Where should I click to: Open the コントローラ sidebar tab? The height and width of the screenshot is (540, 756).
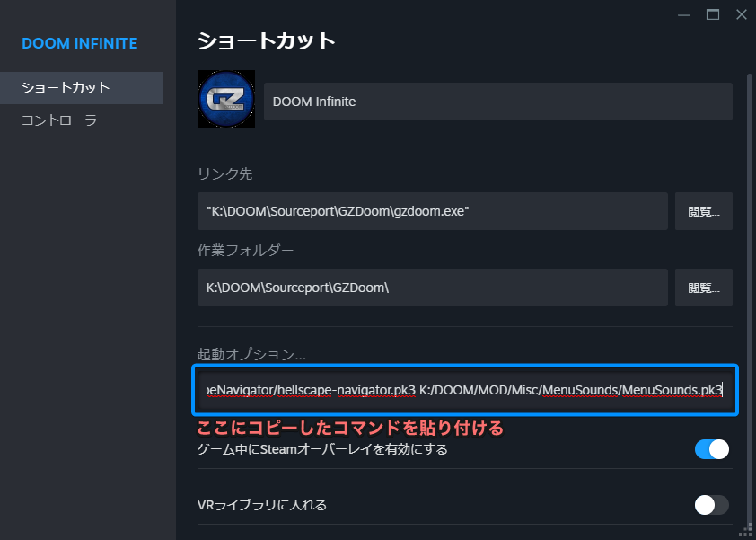(59, 120)
